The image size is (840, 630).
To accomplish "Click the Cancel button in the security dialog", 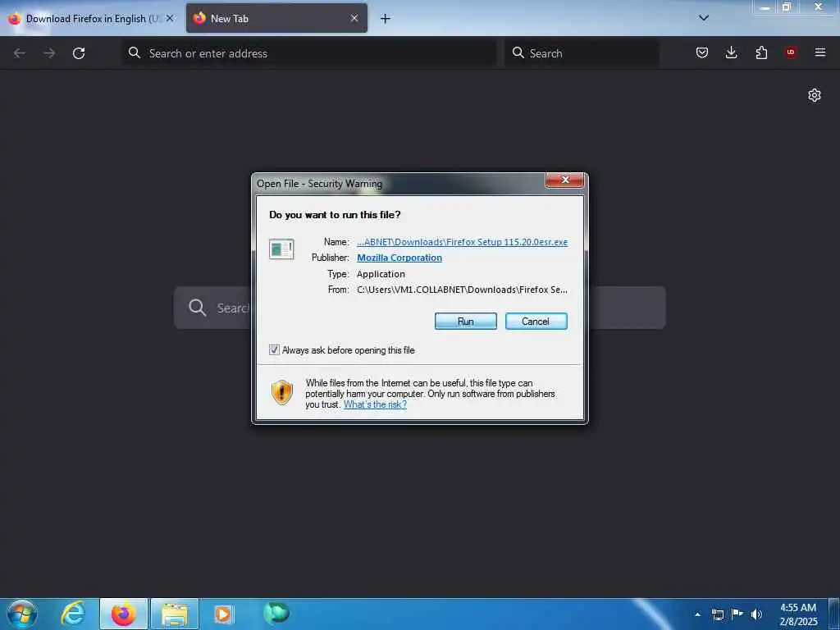I will [536, 322].
